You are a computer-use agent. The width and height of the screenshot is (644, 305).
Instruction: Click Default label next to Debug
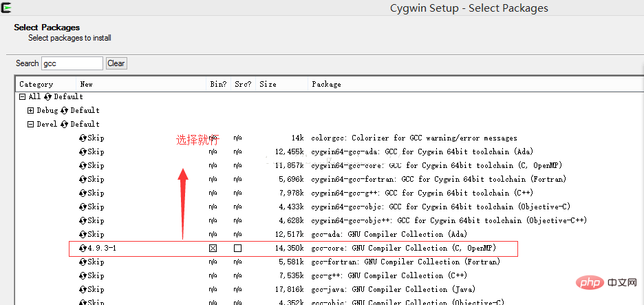pos(85,111)
